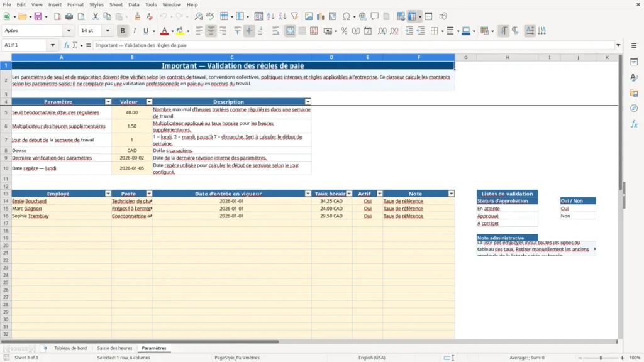Screen dimensions: 644x362
Task: Open the Employé column filter dropdown
Action: click(x=108, y=194)
